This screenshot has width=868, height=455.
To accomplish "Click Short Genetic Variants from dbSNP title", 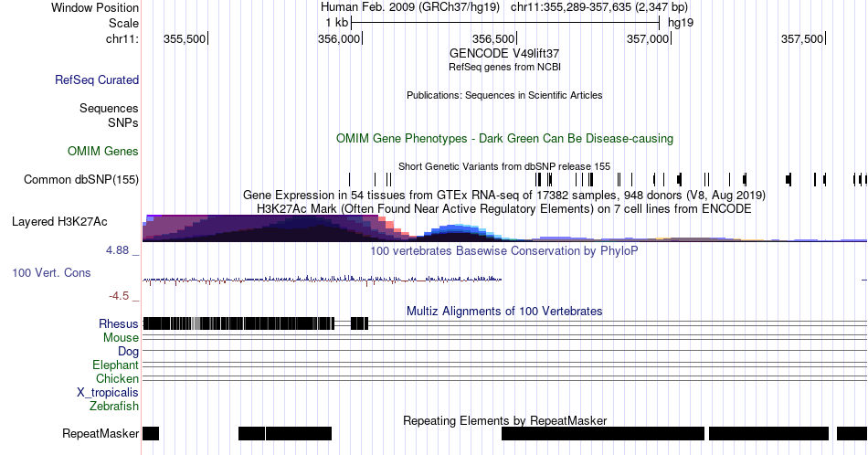I will tap(504, 166).
